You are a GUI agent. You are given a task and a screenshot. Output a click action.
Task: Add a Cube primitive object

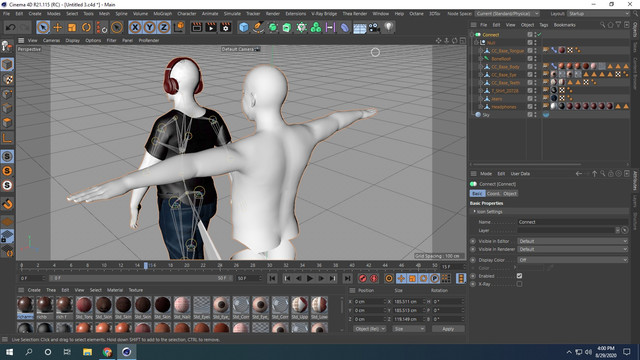tap(244, 27)
